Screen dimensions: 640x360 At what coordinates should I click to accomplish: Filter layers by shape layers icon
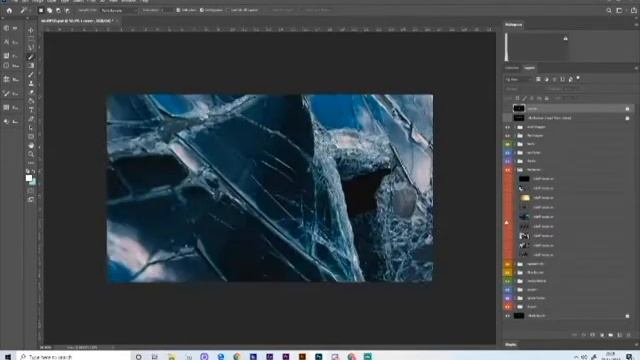click(x=562, y=79)
